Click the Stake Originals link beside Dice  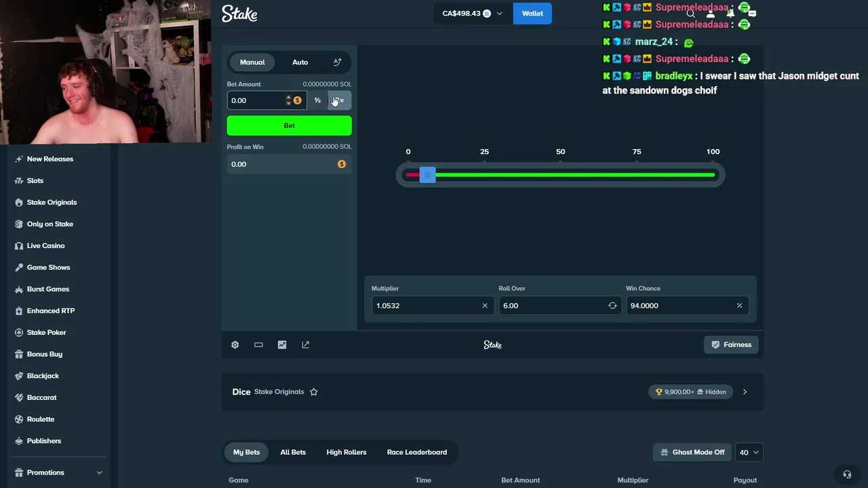point(279,392)
